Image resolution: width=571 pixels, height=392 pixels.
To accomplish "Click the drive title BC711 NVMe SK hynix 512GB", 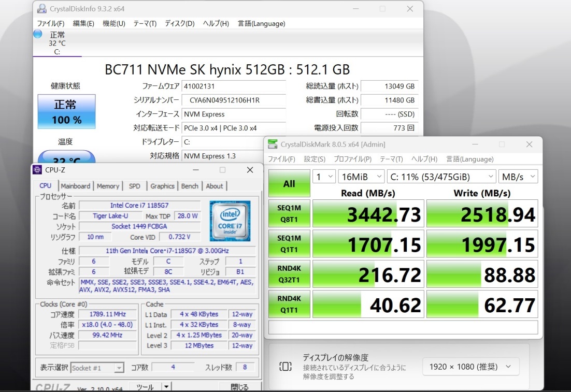I will 227,69.
